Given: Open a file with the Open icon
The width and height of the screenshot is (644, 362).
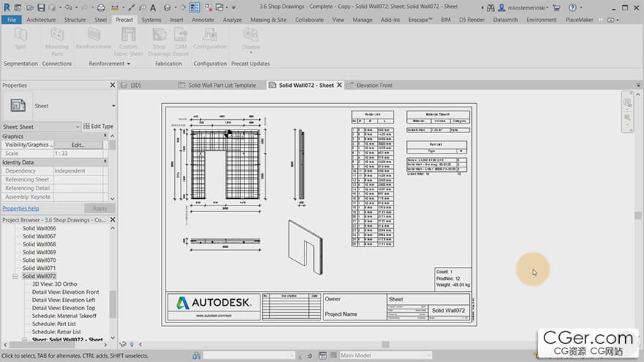Looking at the screenshot, I should click(30, 7).
